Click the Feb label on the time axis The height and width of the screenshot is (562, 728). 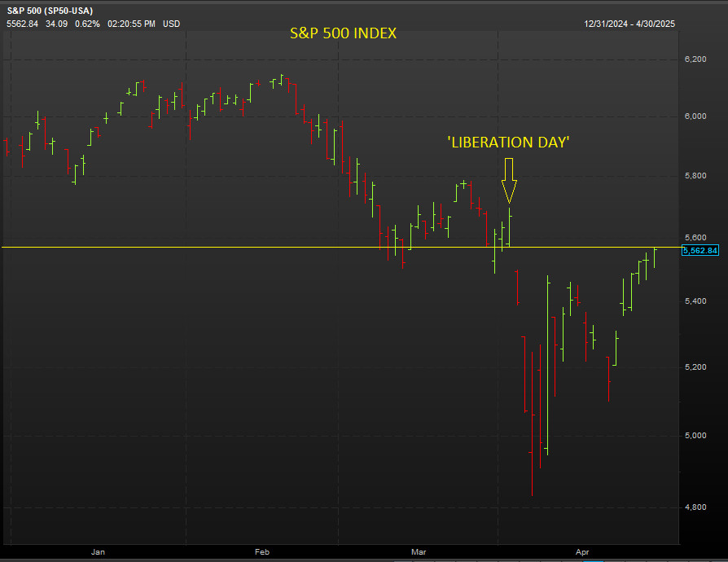262,551
